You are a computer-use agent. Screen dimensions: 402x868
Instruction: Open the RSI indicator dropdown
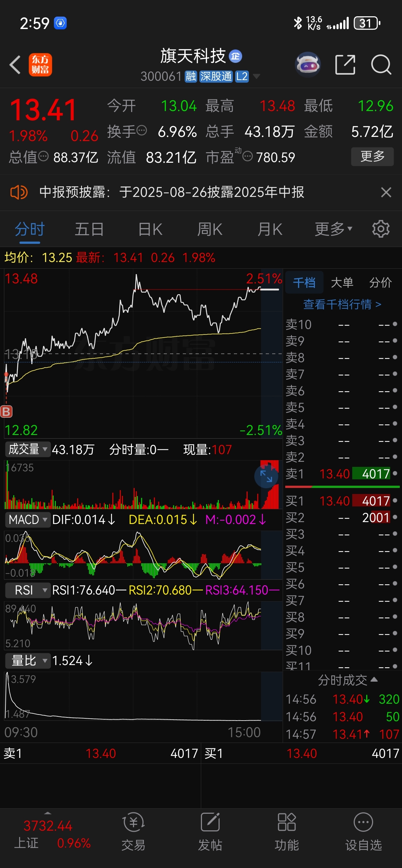pyautogui.click(x=28, y=590)
